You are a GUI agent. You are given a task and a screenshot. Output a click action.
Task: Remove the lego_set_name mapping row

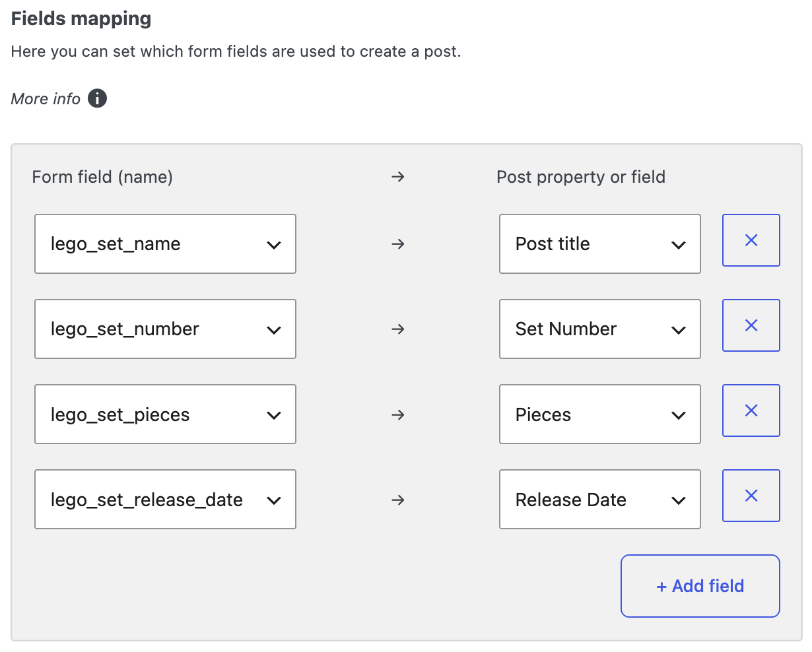(x=751, y=240)
